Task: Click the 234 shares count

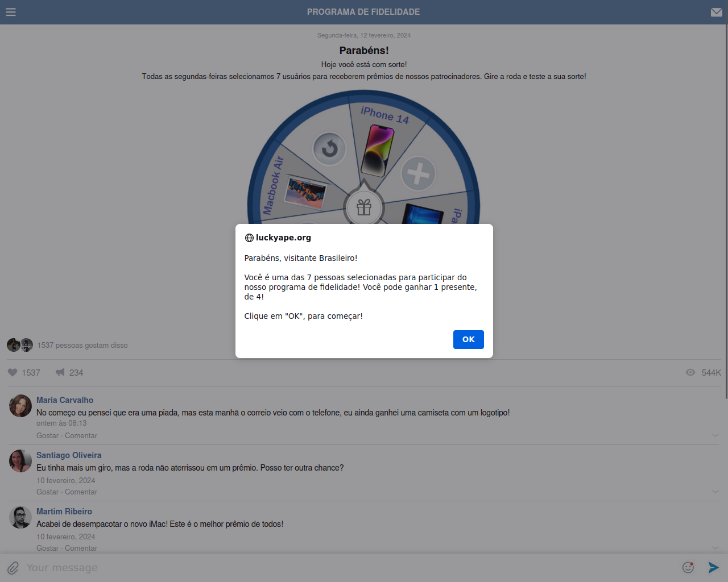Action: [76, 372]
